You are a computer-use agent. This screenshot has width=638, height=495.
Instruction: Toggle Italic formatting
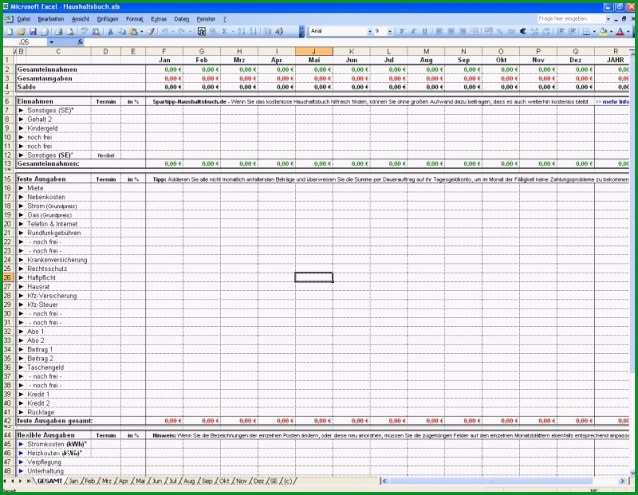413,31
